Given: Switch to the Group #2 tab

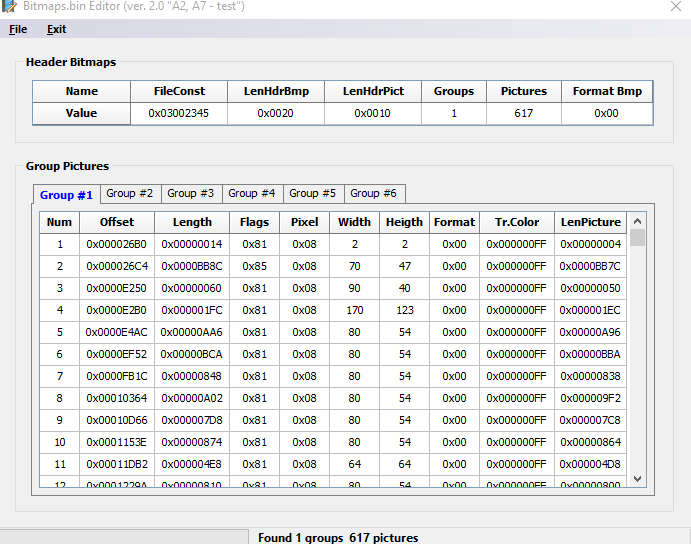Looking at the screenshot, I should click(129, 193).
